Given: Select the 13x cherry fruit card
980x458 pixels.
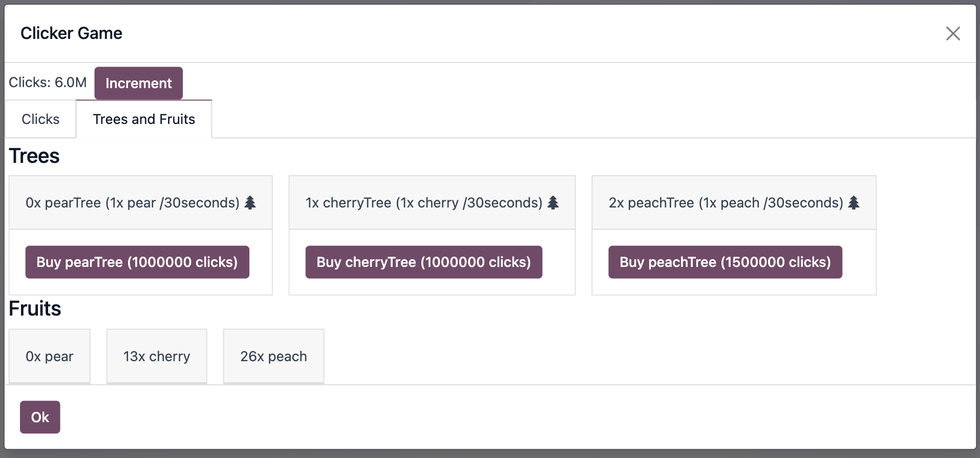Looking at the screenshot, I should click(156, 356).
